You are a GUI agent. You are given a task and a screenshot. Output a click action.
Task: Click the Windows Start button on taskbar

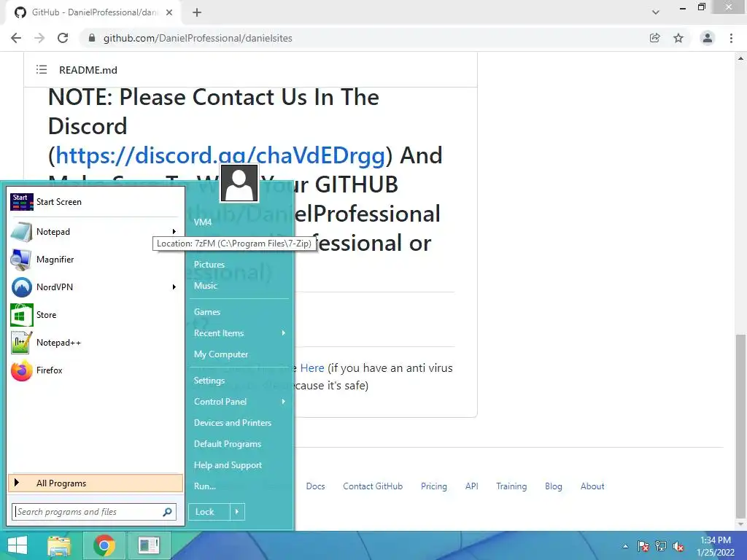pyautogui.click(x=18, y=545)
